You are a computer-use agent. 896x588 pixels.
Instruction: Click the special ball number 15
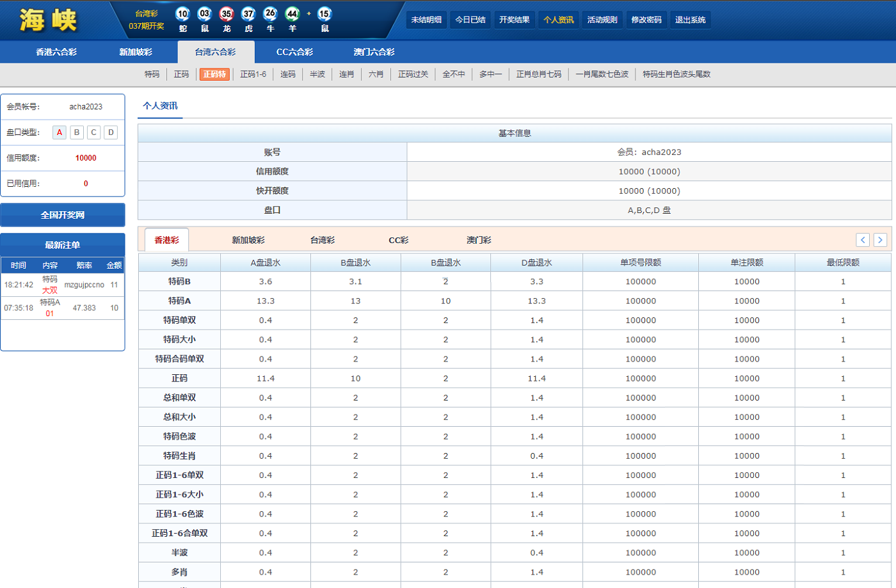point(324,13)
